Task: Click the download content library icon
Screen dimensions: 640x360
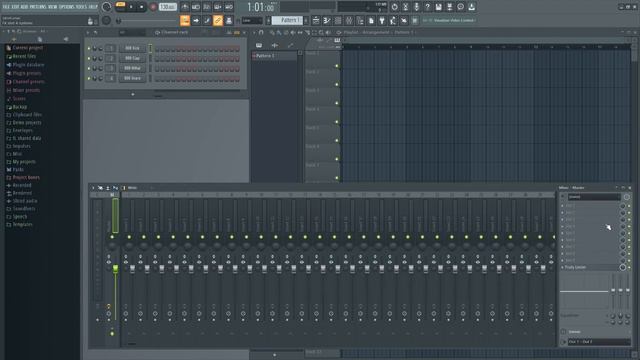Action: click(x=471, y=7)
